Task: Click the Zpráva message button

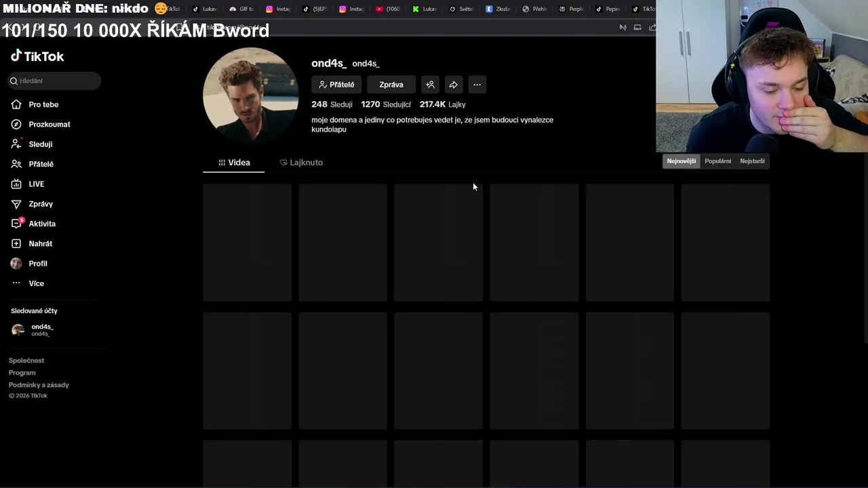Action: 391,85
